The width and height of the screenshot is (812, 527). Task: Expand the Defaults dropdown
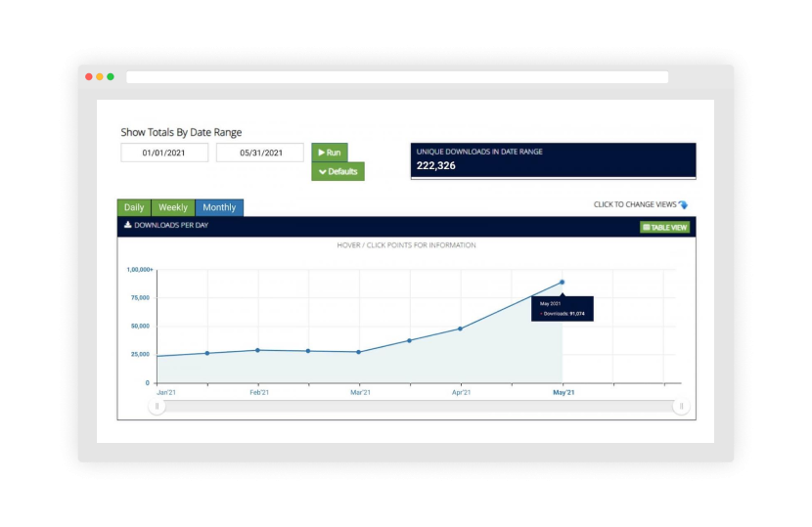tap(338, 172)
